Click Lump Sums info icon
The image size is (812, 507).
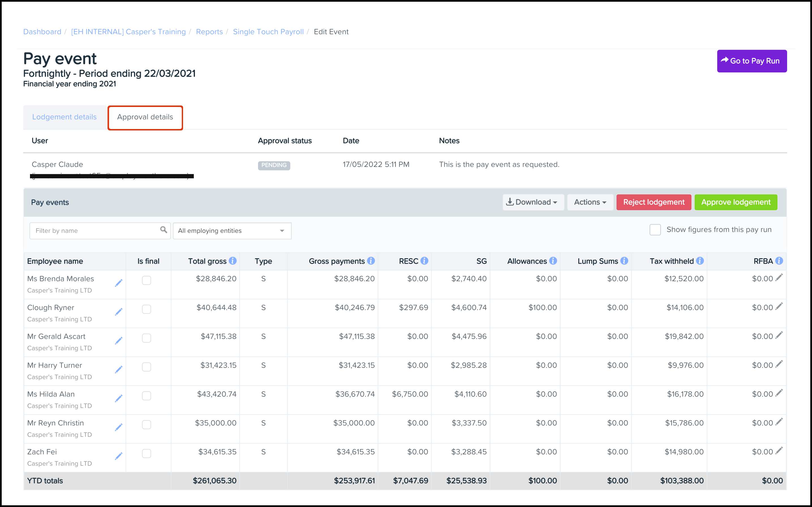tap(624, 261)
